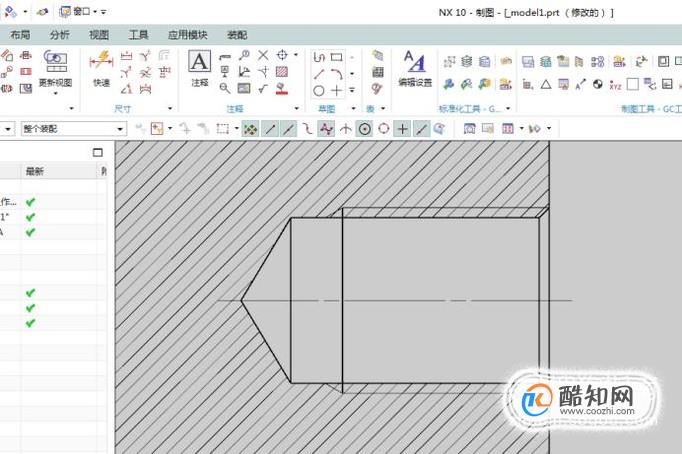This screenshot has width=682, height=454.
Task: Switch to the 分析 tab
Action: (60, 35)
